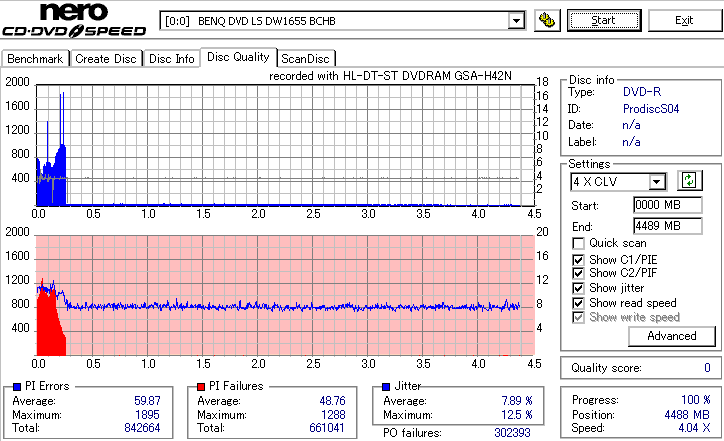Click the Progress value 100 %
Image resolution: width=724 pixels, height=441 pixels.
click(x=696, y=400)
